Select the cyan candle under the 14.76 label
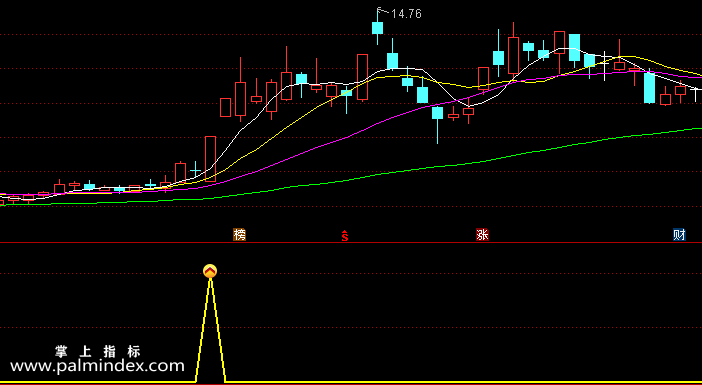 coord(377,28)
